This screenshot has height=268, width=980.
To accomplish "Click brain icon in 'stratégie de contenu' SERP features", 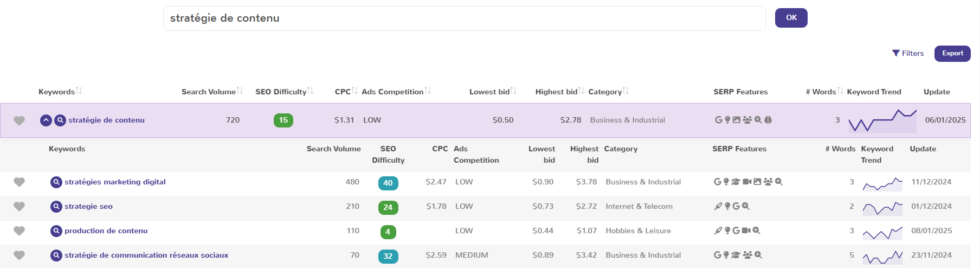I will point(768,120).
